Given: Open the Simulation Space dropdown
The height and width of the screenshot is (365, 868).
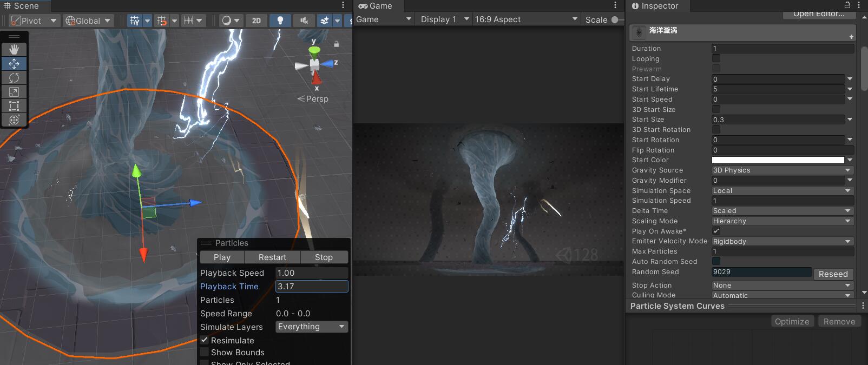Looking at the screenshot, I should (x=782, y=191).
